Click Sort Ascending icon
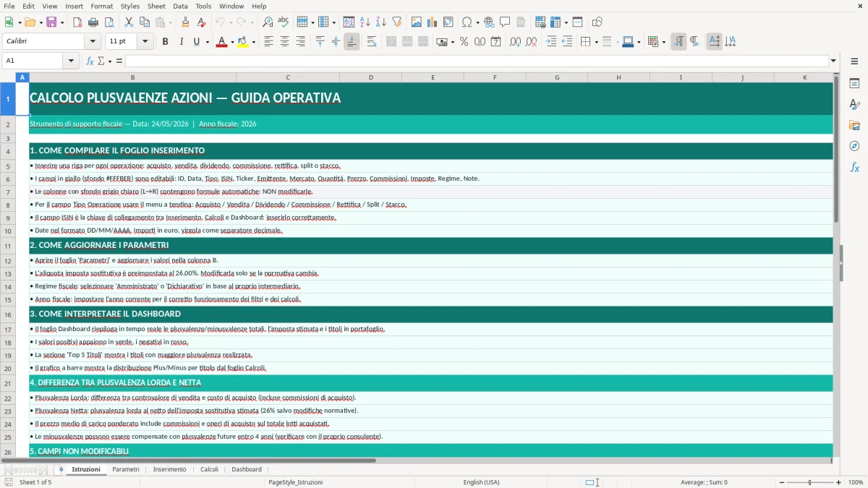 365,22
